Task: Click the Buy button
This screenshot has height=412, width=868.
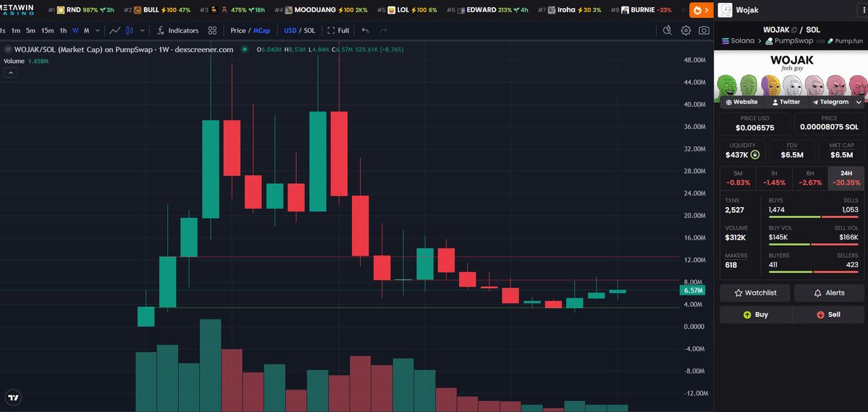Action: click(756, 314)
